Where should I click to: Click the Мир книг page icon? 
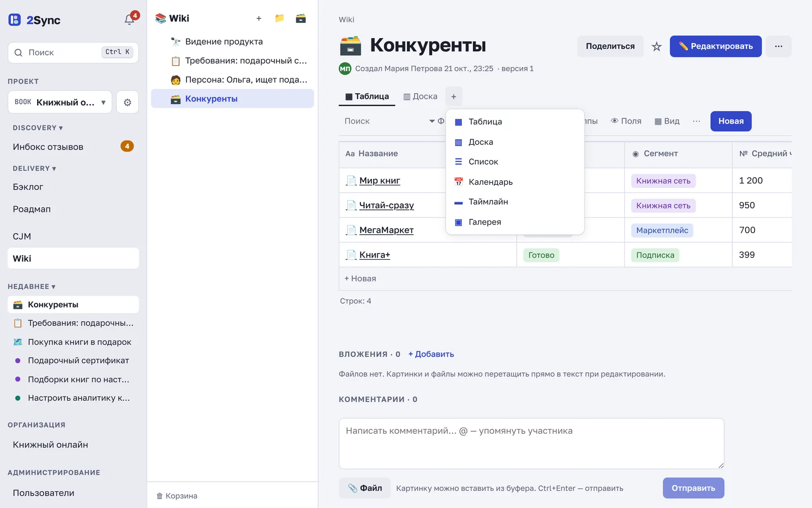coord(351,180)
